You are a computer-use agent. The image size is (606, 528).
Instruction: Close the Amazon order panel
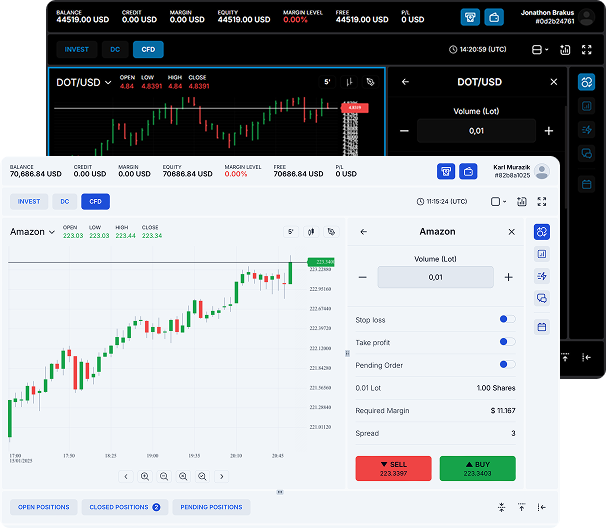[x=511, y=232]
